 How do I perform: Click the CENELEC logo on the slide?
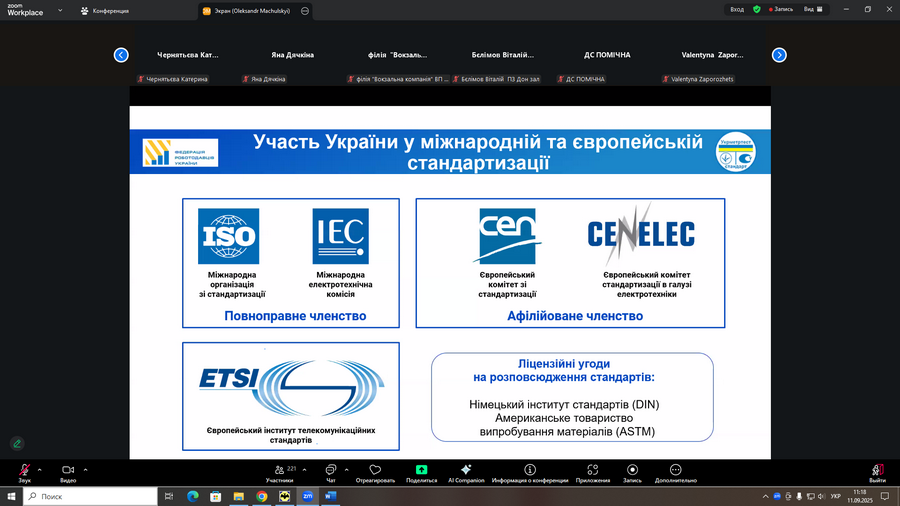coord(641,234)
